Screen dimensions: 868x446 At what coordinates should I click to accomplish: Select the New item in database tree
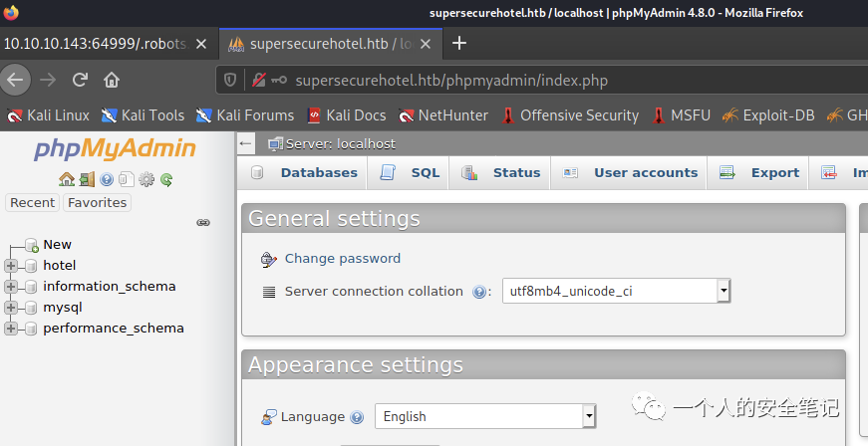(57, 245)
